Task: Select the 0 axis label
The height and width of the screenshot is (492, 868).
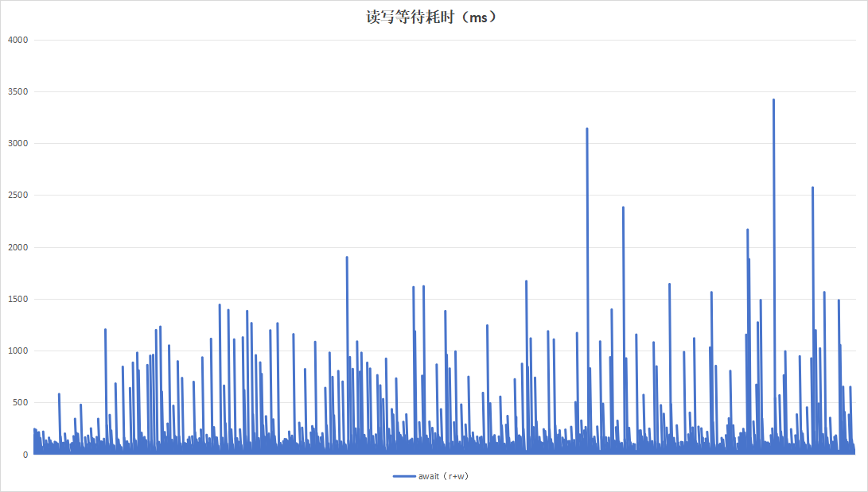Action: click(x=25, y=455)
